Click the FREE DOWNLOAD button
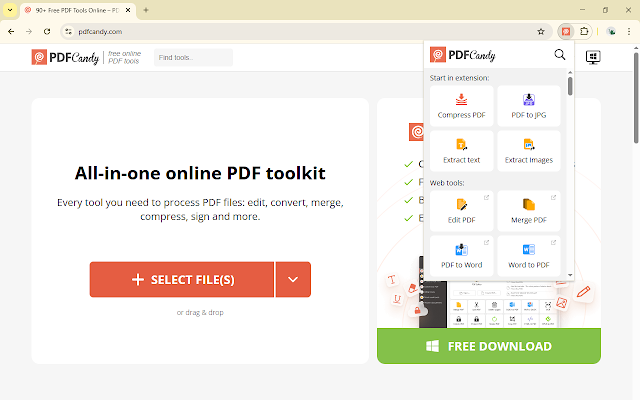 click(489, 346)
